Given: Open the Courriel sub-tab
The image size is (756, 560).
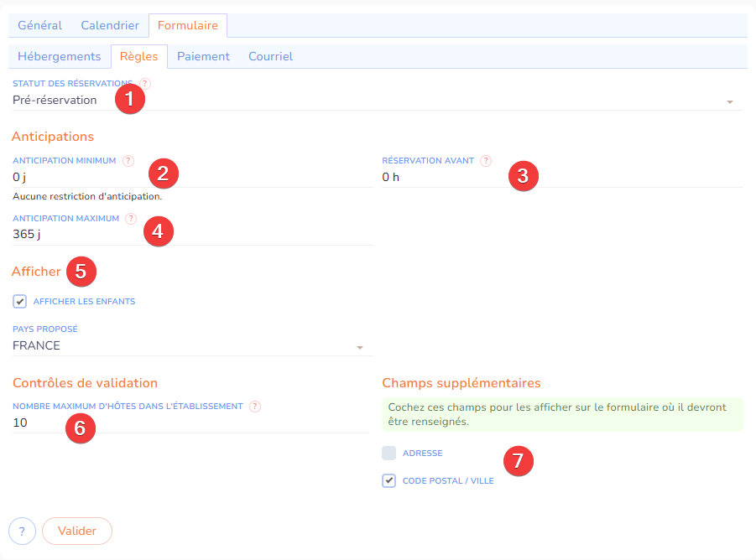Looking at the screenshot, I should click(x=270, y=56).
